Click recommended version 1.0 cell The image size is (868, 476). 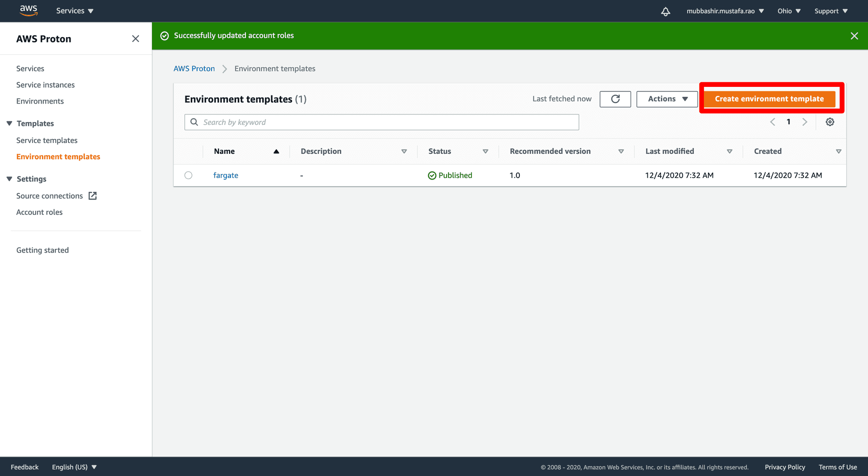click(515, 176)
